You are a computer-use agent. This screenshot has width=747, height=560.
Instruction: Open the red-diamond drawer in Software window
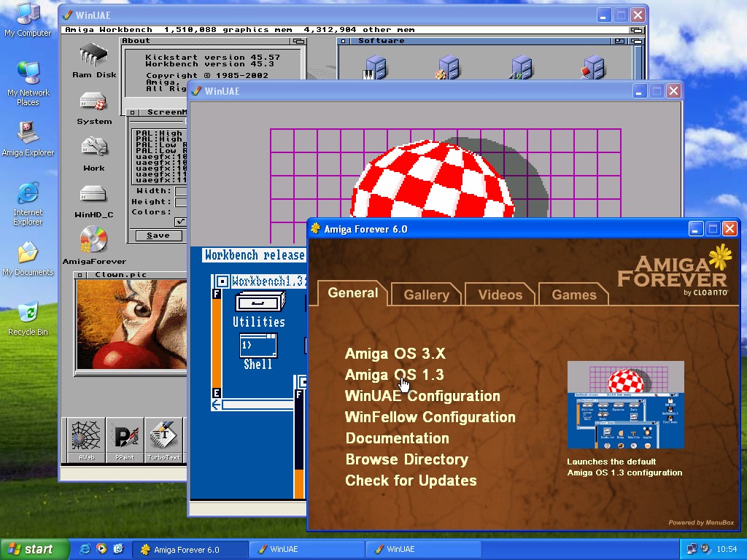[x=593, y=67]
